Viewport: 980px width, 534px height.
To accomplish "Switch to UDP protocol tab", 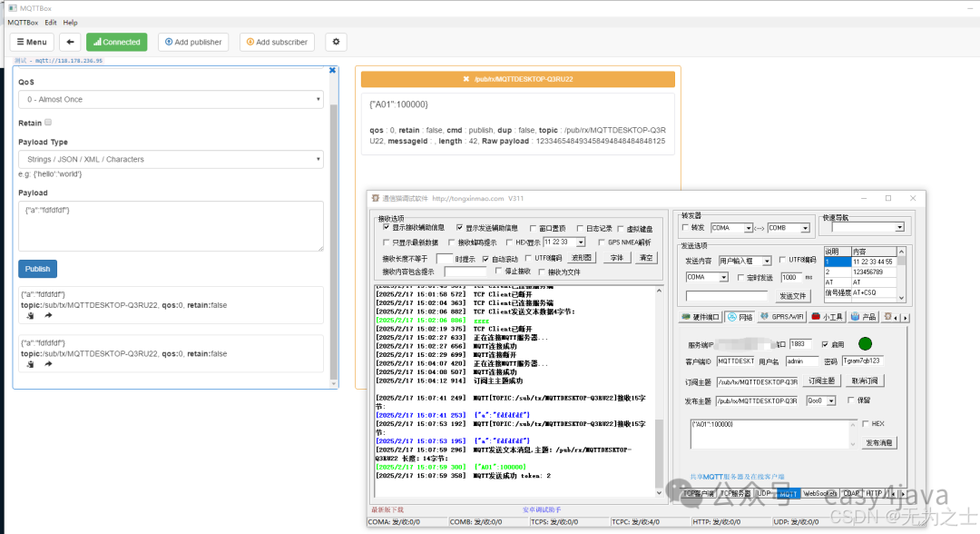I will 764,493.
